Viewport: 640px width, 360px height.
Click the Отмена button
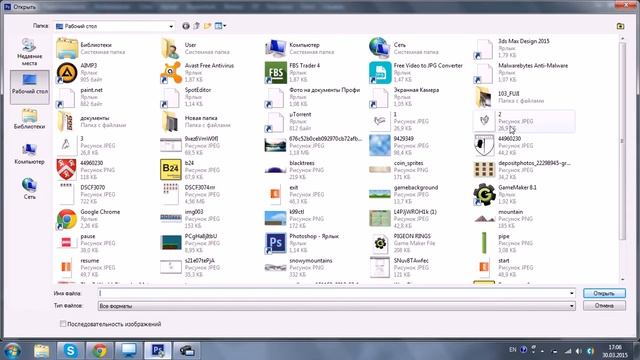pyautogui.click(x=604, y=306)
